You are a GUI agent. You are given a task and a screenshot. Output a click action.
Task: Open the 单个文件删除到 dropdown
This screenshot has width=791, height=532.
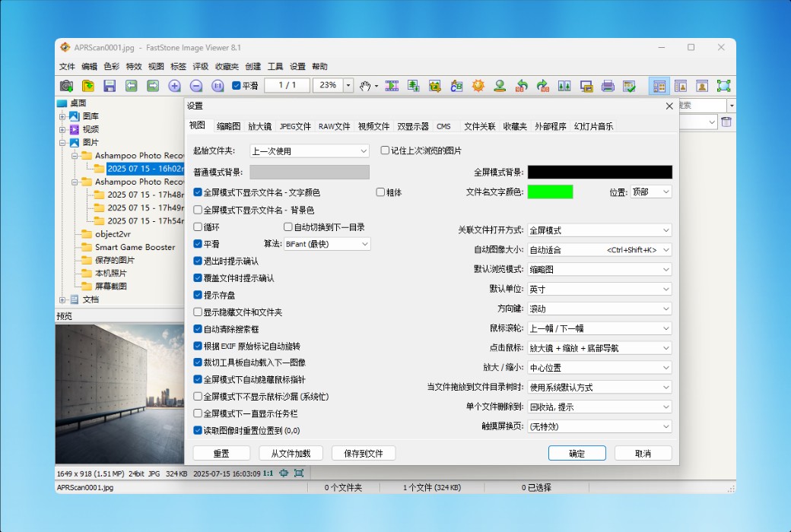coord(599,407)
